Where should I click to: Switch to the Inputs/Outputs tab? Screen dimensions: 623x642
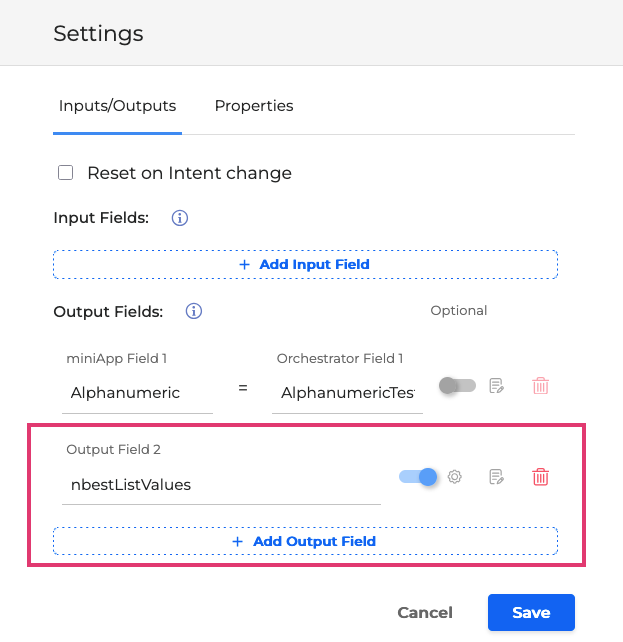117,106
